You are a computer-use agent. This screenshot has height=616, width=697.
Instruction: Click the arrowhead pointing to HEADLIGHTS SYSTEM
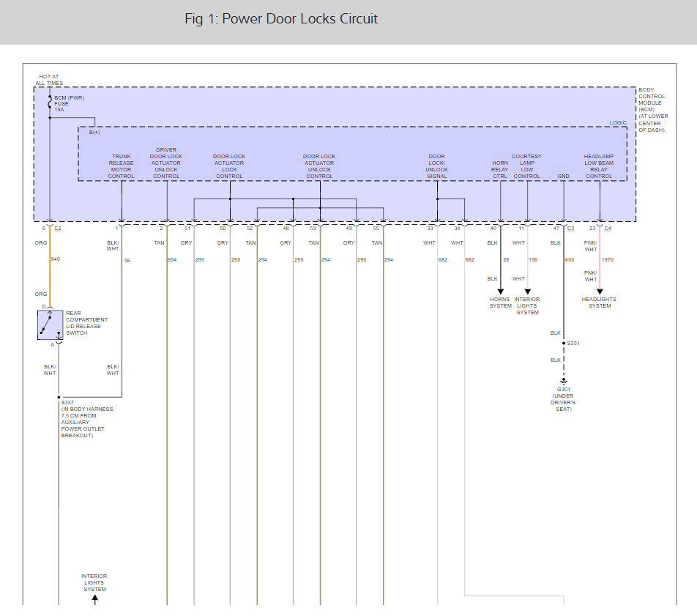(600, 292)
